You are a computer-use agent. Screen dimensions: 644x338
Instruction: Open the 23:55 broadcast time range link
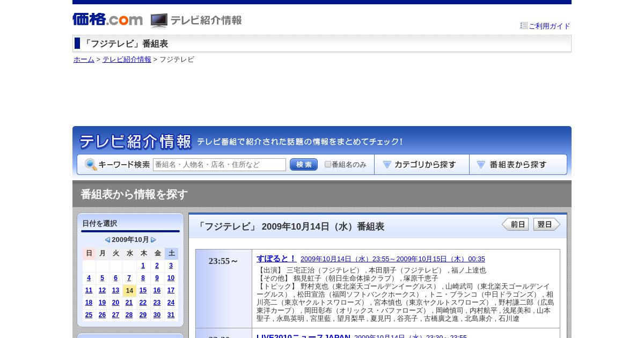393,259
